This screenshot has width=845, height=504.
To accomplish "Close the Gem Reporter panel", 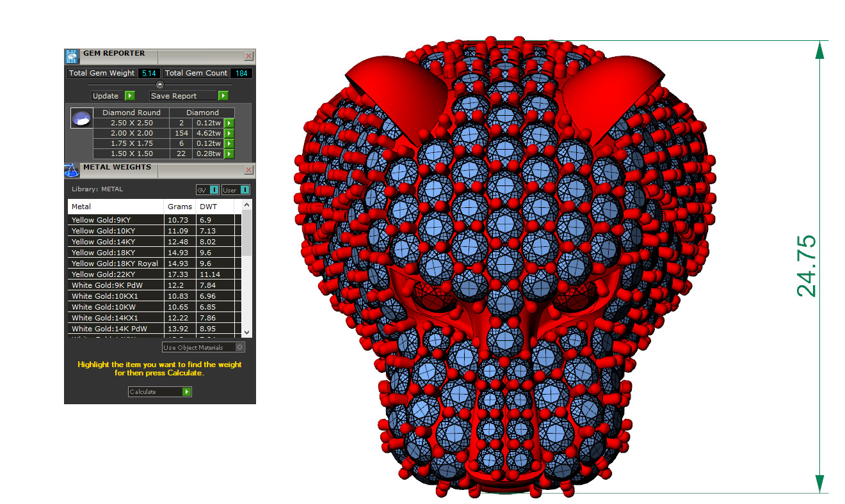I will pyautogui.click(x=248, y=56).
